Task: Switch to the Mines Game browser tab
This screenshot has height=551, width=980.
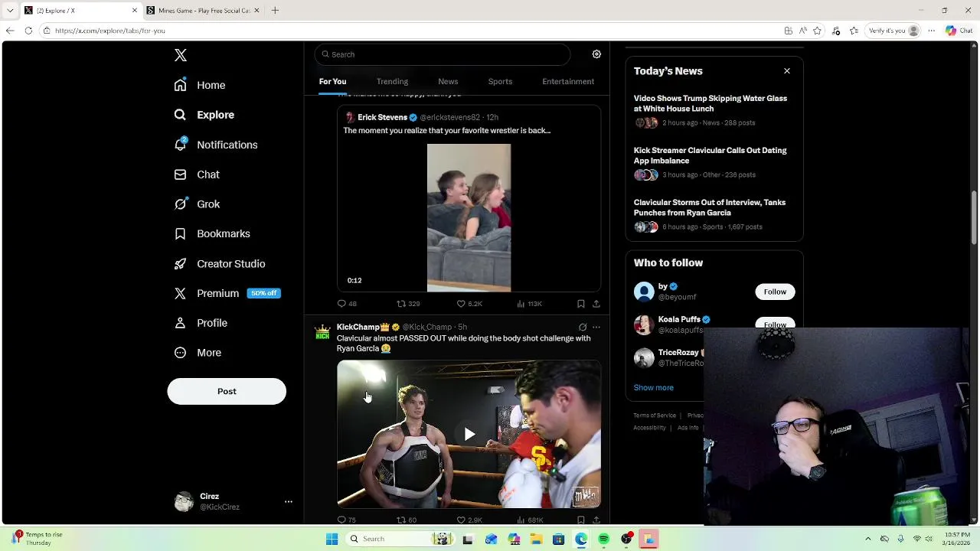Action: [x=203, y=10]
